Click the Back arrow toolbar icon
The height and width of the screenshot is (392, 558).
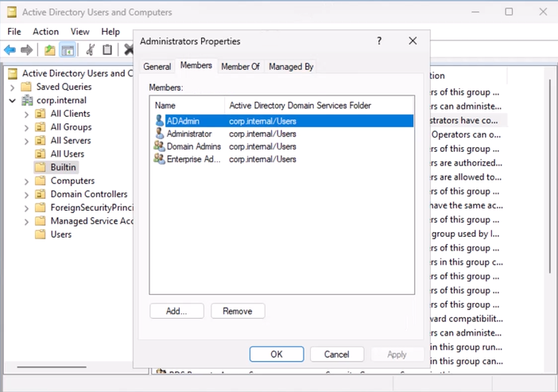[10, 50]
